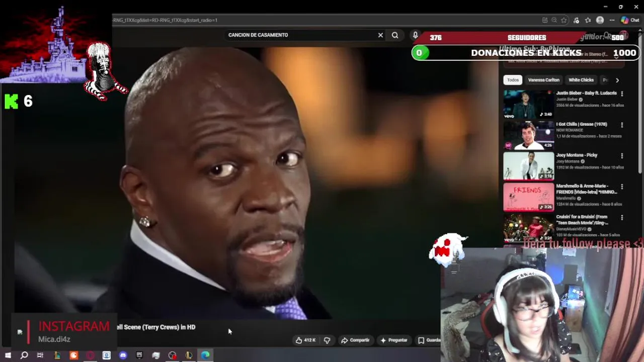Screen dimensions: 644x362
Task: Open Edge media music icon in toolbar
Action: tap(576, 20)
